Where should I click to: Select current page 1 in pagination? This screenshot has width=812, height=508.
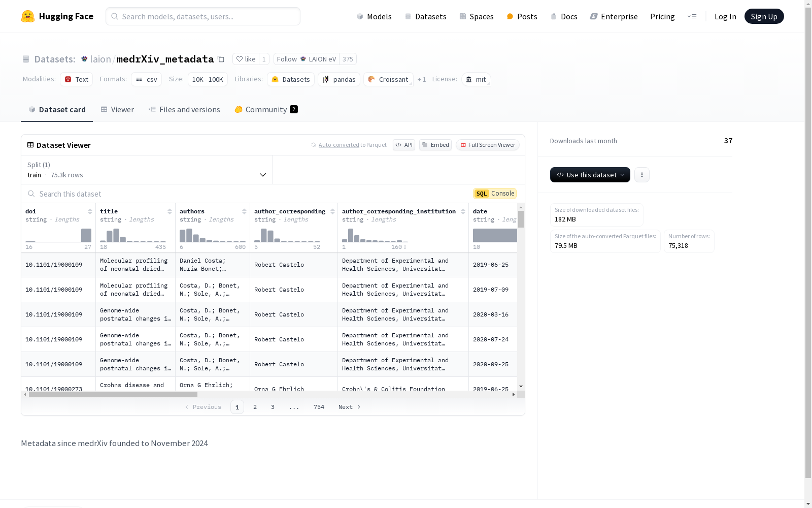coord(237,407)
